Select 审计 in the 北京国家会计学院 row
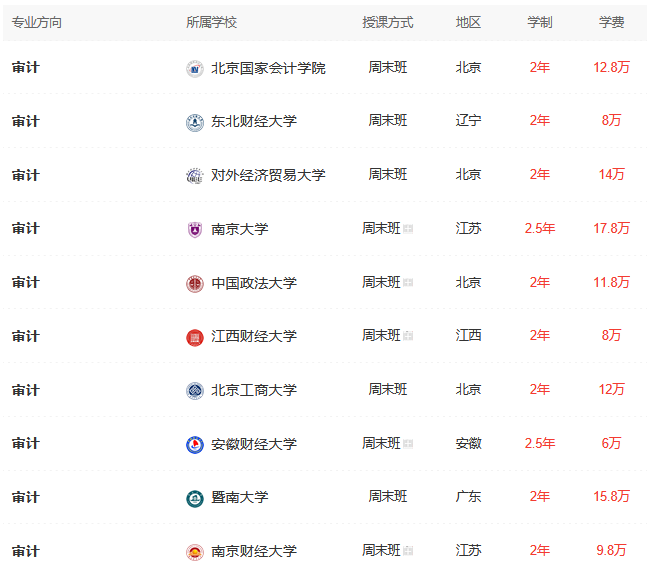The width and height of the screenshot is (661, 577). pyautogui.click(x=26, y=68)
